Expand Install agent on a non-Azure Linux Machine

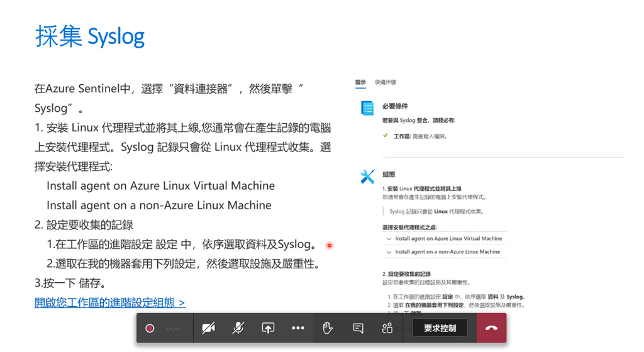click(x=445, y=252)
